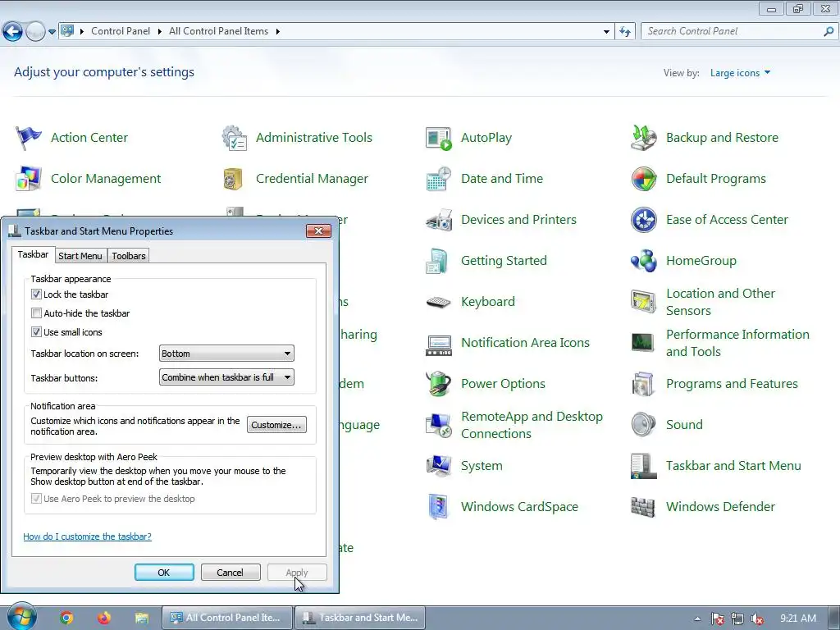Open the Windows Start orb
Screen dimensions: 840x630
21,617
